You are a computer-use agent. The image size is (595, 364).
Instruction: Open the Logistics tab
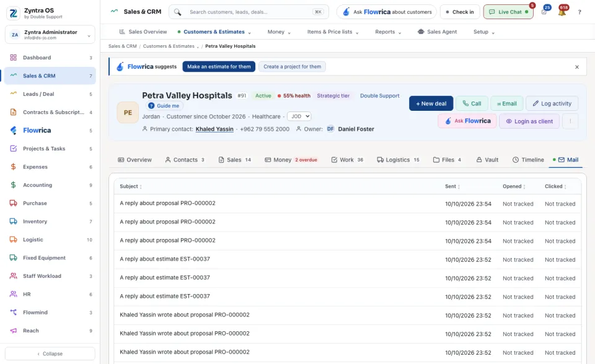coord(398,160)
